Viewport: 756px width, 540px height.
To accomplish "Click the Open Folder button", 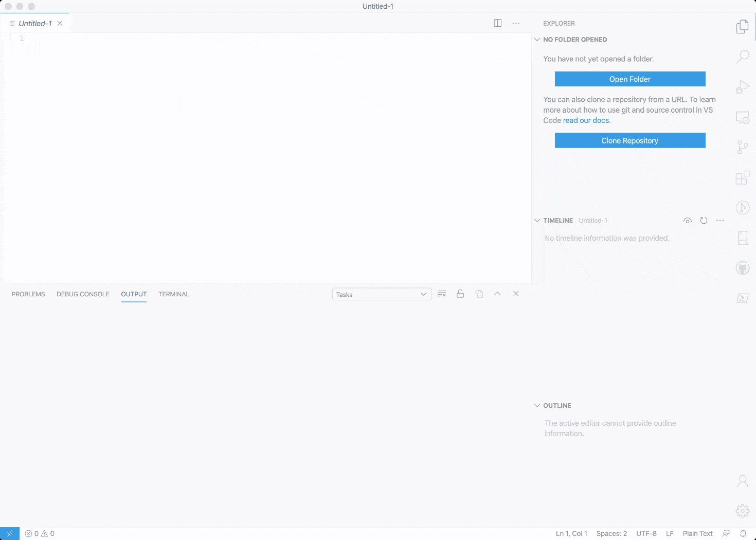I will (x=630, y=79).
